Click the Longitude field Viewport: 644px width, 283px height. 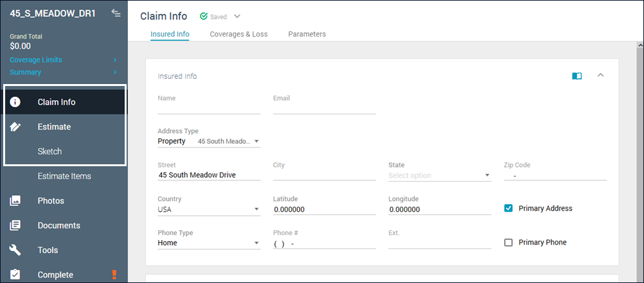click(x=440, y=210)
